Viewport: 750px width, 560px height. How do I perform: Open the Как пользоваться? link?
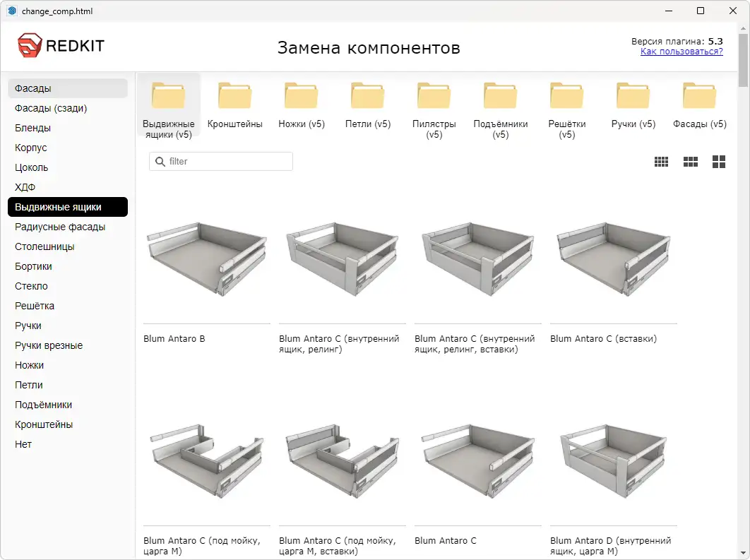[681, 52]
